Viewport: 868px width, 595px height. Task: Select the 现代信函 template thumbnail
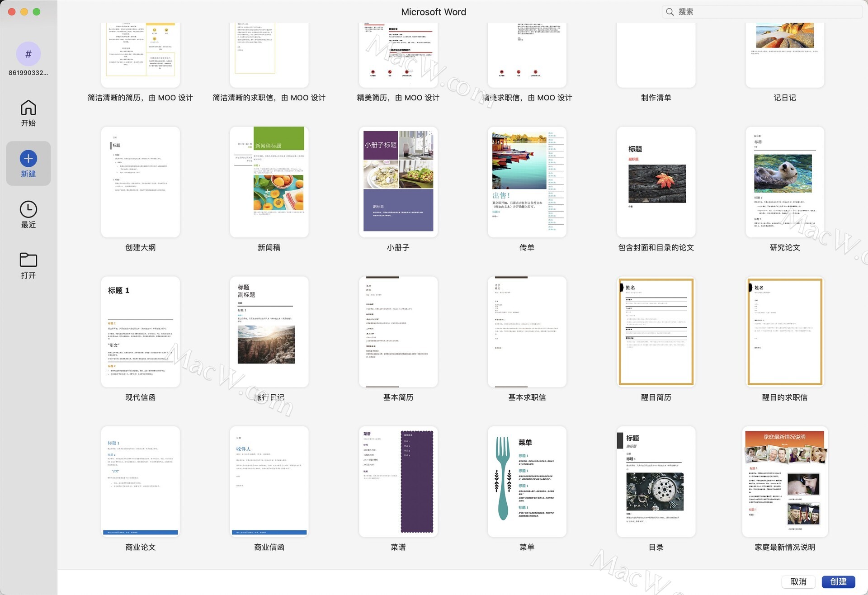[x=141, y=332]
